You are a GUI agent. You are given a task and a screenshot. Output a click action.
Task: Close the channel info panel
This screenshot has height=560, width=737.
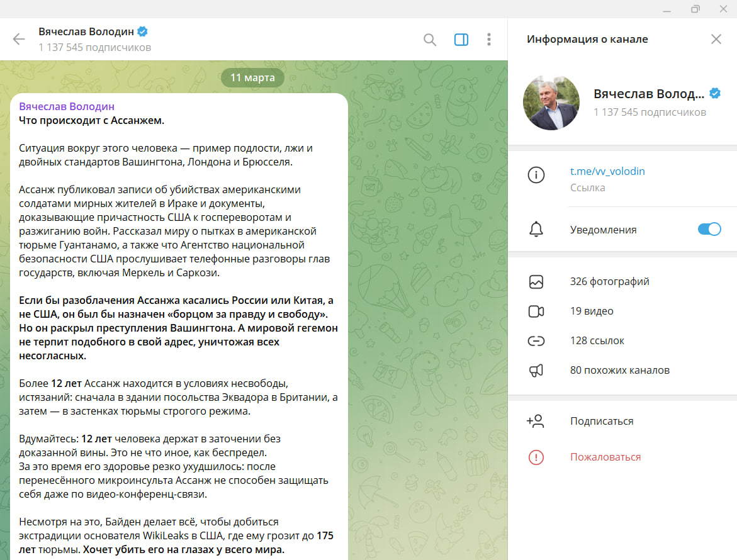point(716,39)
